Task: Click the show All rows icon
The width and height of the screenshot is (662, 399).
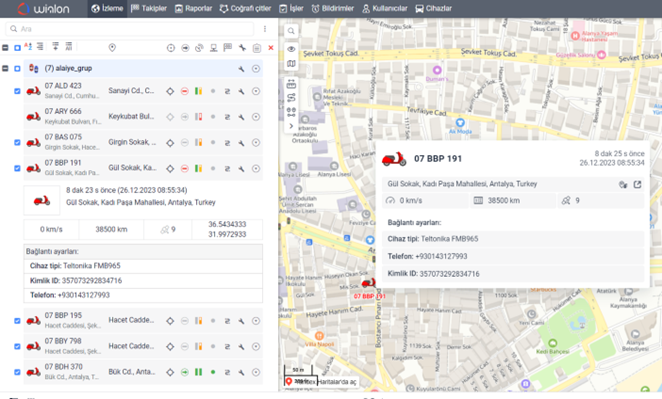Action: [x=69, y=46]
